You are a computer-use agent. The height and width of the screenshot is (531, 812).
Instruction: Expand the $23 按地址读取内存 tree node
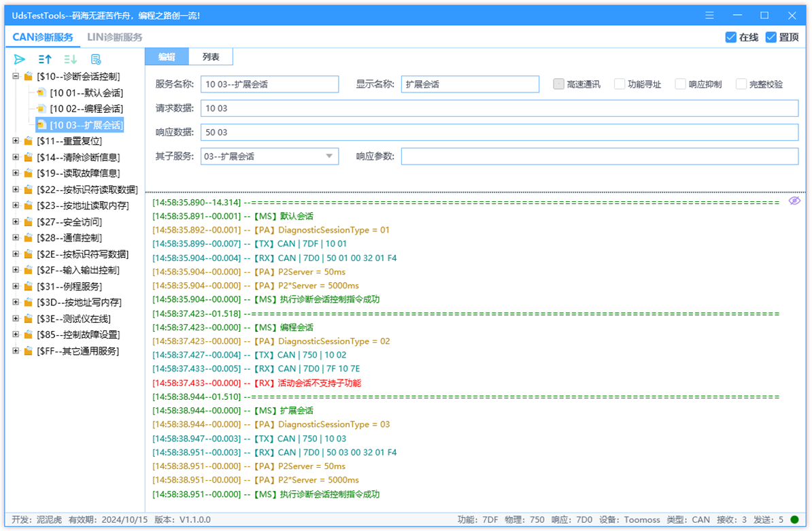point(16,205)
